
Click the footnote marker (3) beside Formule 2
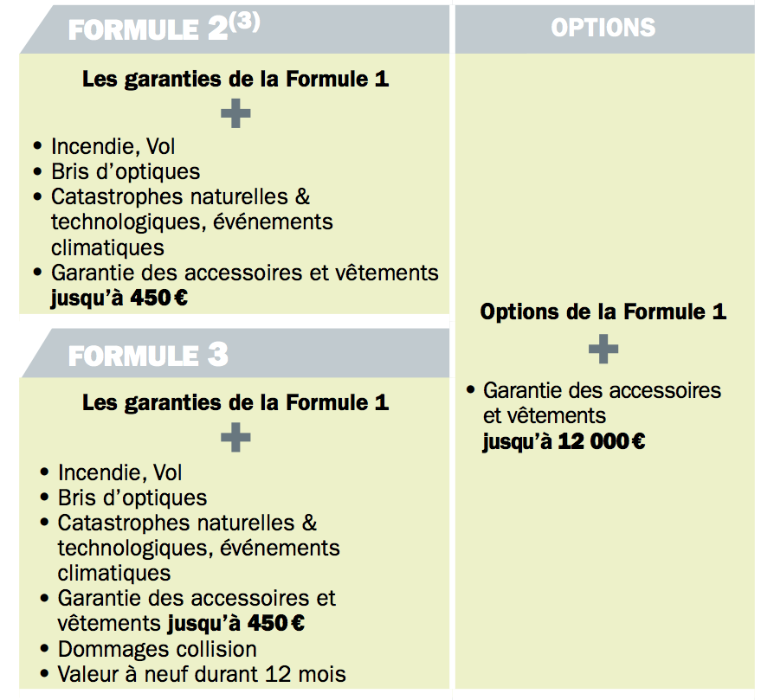click(x=245, y=22)
